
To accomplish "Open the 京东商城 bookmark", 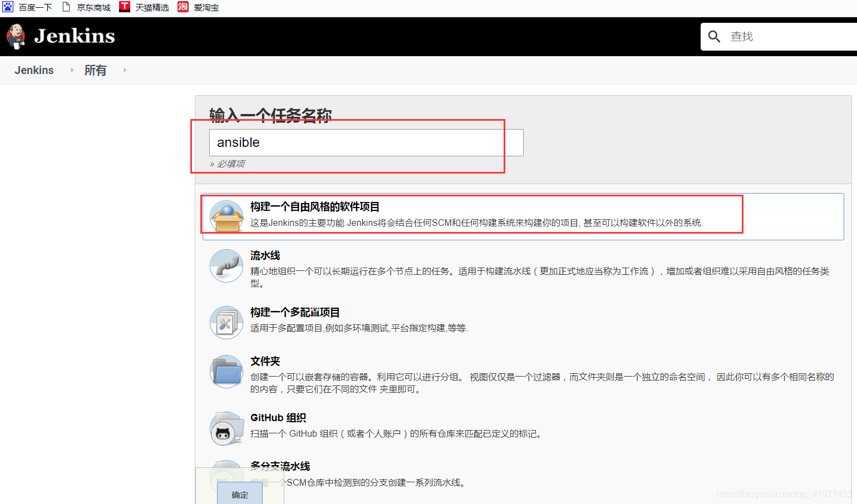I will [x=94, y=7].
